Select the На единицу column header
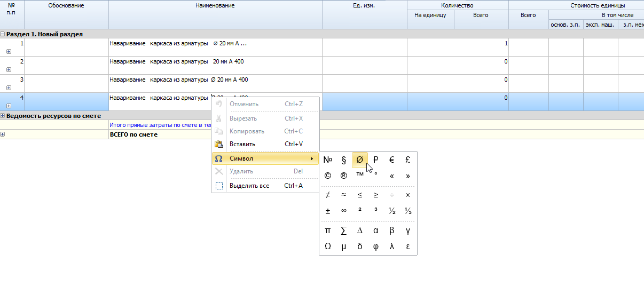Image resolution: width=644 pixels, height=302 pixels. click(430, 20)
